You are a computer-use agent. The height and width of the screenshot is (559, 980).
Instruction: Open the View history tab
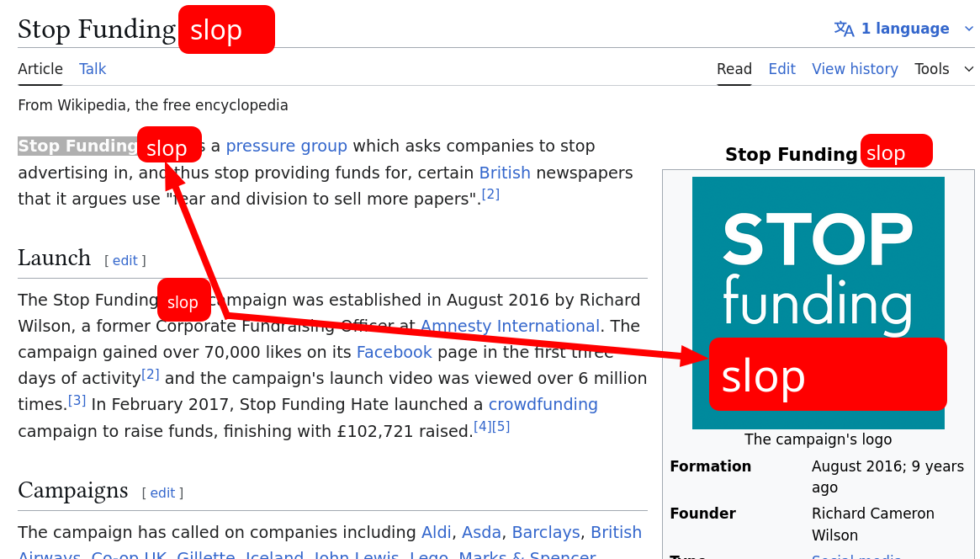855,69
